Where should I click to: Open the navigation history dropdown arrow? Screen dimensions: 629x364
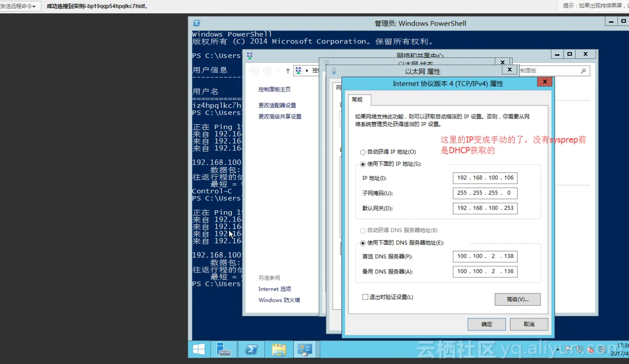pyautogui.click(x=278, y=71)
